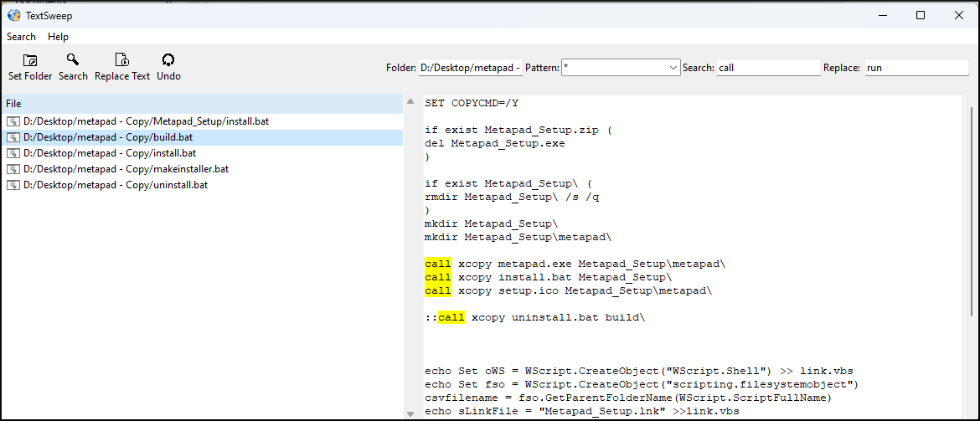Click file icon beside uninstall.bat entry
The height and width of the screenshot is (421, 980).
[13, 185]
